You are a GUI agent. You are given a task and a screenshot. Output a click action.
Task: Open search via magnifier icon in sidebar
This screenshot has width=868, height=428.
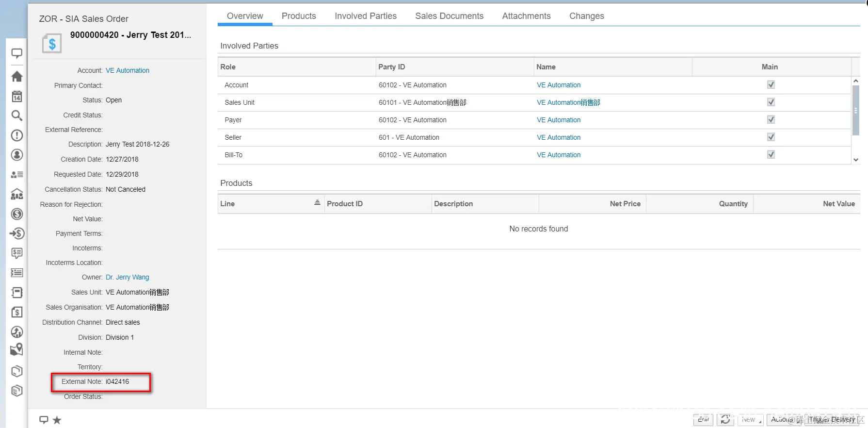(17, 115)
